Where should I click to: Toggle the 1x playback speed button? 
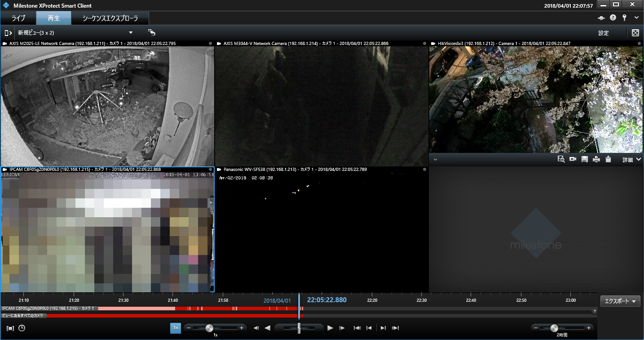point(176,328)
